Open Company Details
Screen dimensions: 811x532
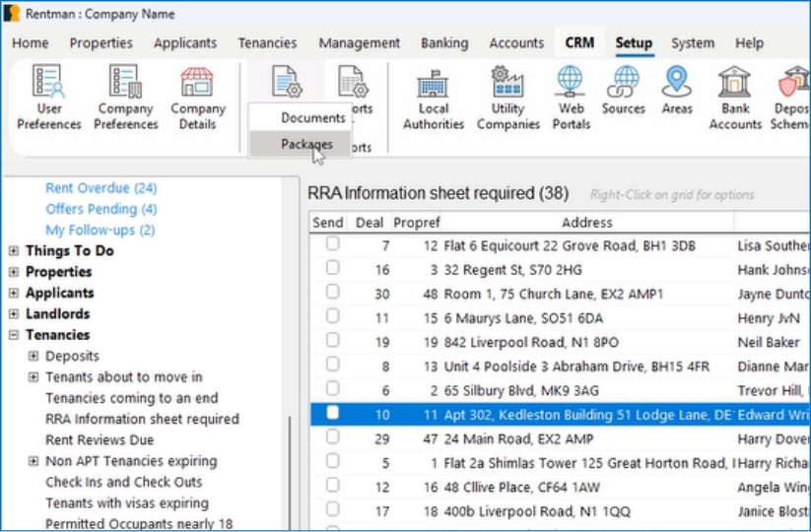(x=198, y=97)
